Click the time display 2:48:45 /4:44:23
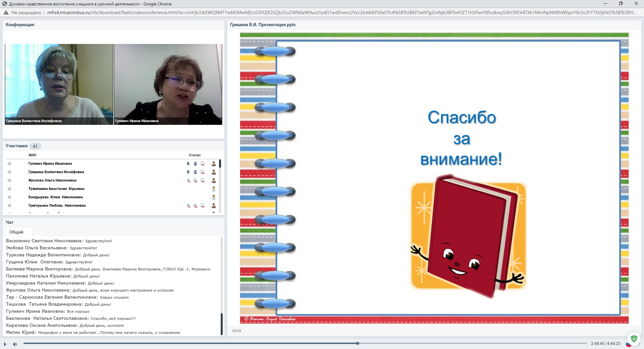This screenshot has height=349, width=644. click(605, 344)
